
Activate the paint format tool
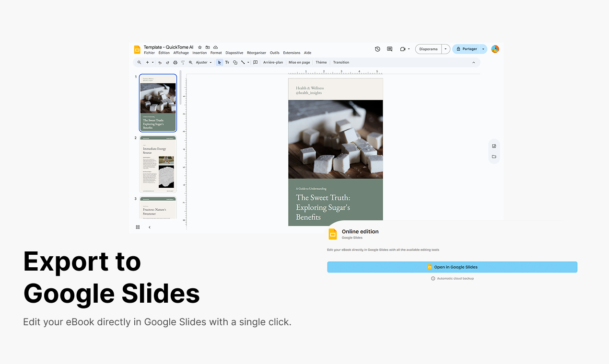(183, 62)
